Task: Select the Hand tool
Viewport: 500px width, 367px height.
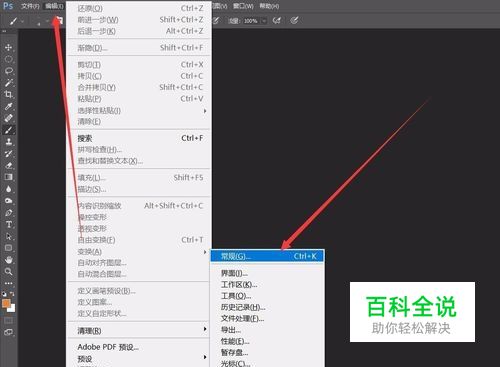Action: point(9,260)
